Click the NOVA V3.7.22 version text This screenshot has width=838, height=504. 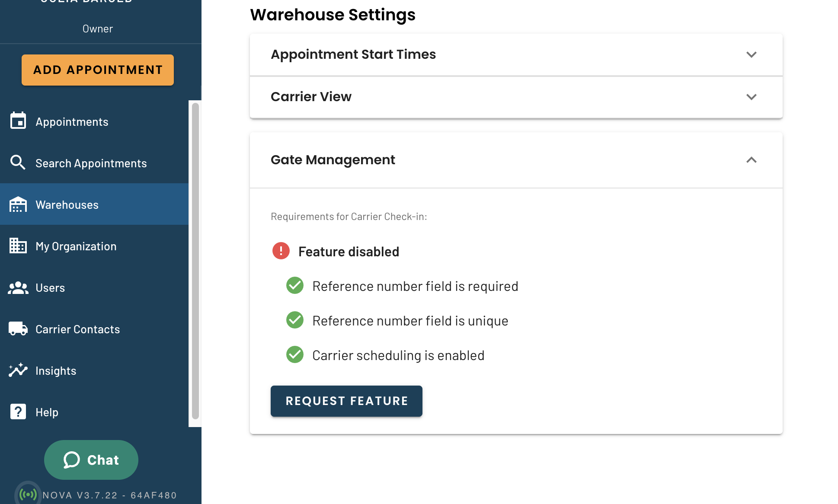[110, 495]
